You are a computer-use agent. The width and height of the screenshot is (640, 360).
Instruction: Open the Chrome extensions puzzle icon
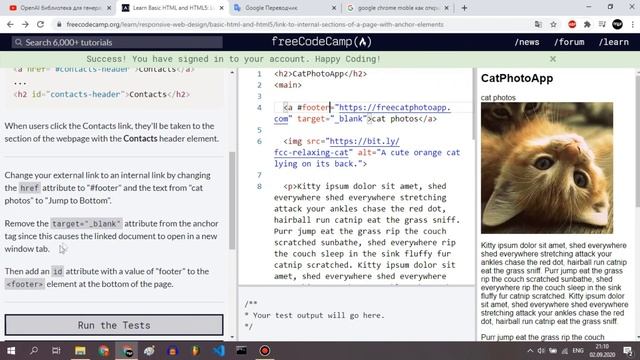(x=587, y=24)
